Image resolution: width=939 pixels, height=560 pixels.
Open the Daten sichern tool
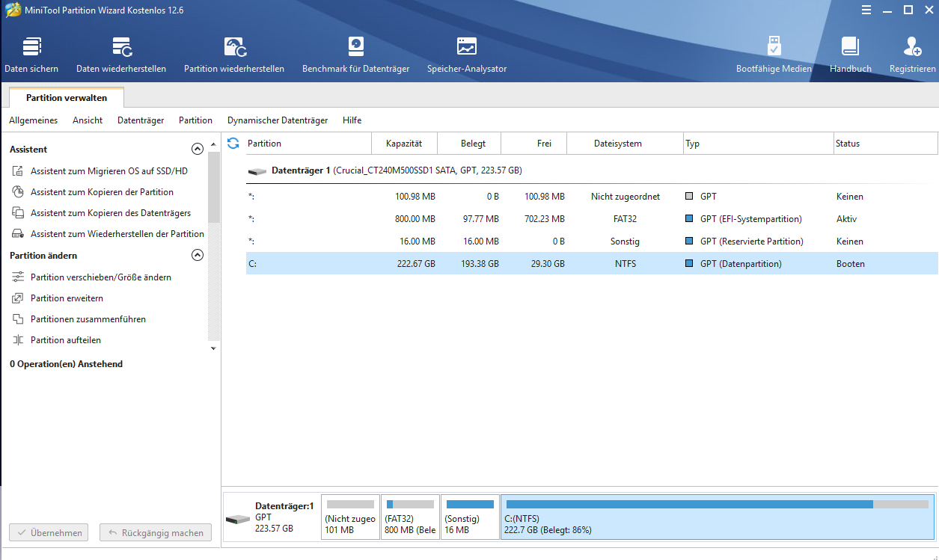coord(31,55)
